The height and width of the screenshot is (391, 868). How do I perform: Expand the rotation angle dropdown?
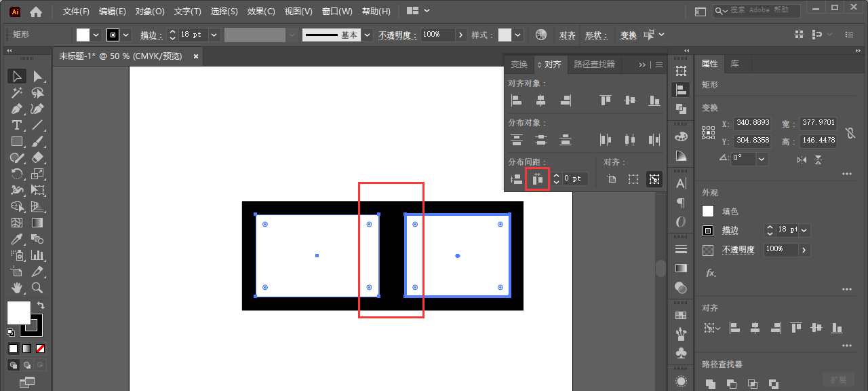(x=762, y=159)
